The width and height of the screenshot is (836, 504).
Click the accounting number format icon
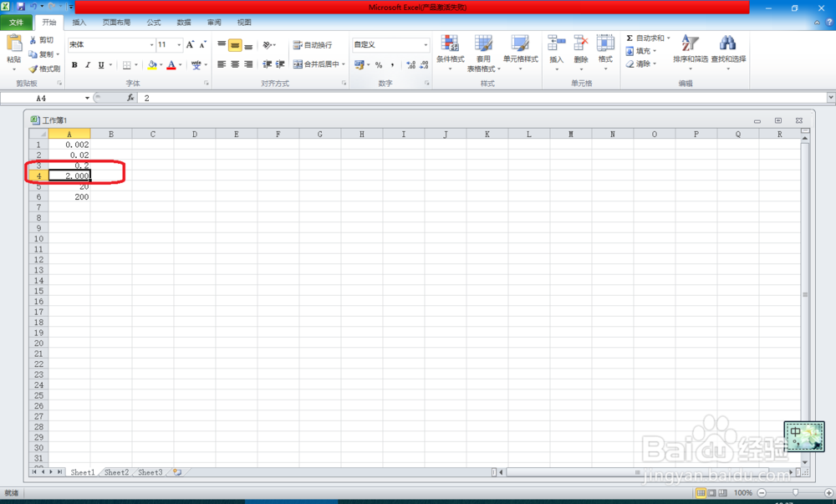(x=359, y=65)
